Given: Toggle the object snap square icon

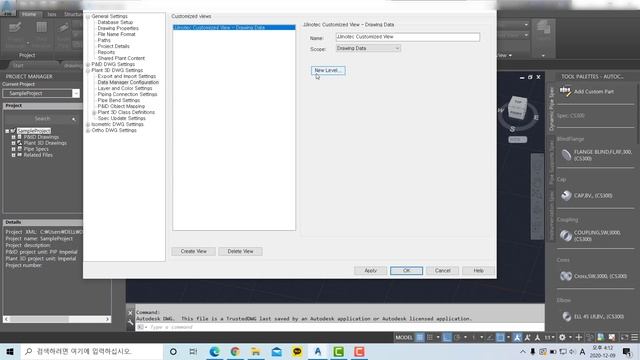Looking at the screenshot, I should coord(500,337).
